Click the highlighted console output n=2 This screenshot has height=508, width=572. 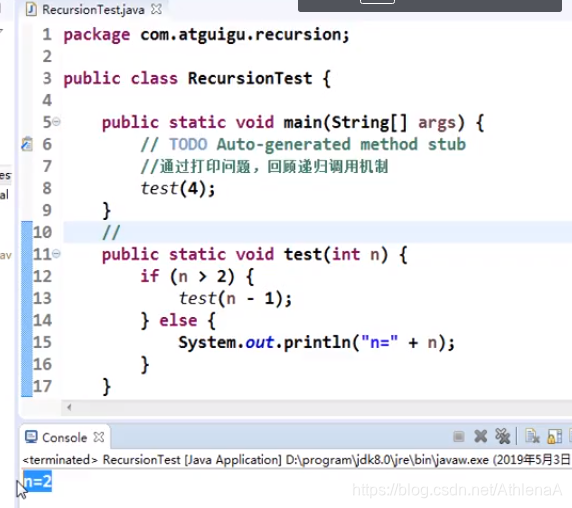[38, 481]
